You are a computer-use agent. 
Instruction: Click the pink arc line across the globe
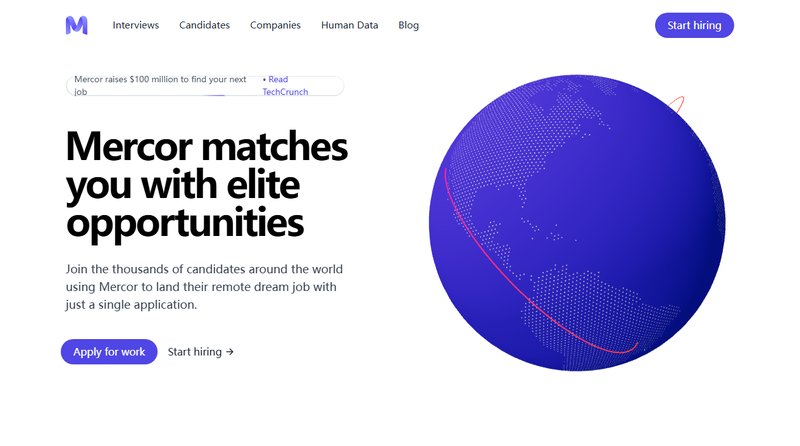[515, 286]
